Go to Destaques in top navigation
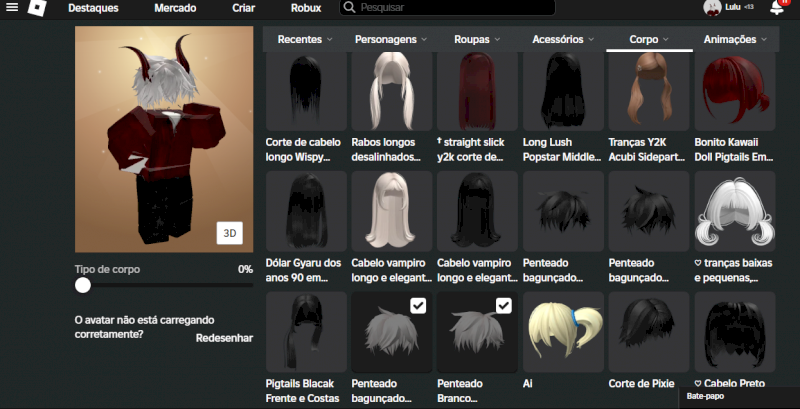The width and height of the screenshot is (800, 409). tap(93, 8)
